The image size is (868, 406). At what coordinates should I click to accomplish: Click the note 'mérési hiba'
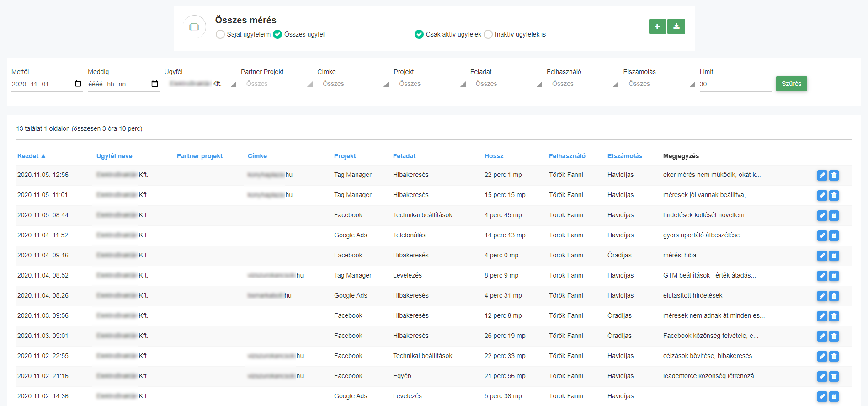(680, 255)
